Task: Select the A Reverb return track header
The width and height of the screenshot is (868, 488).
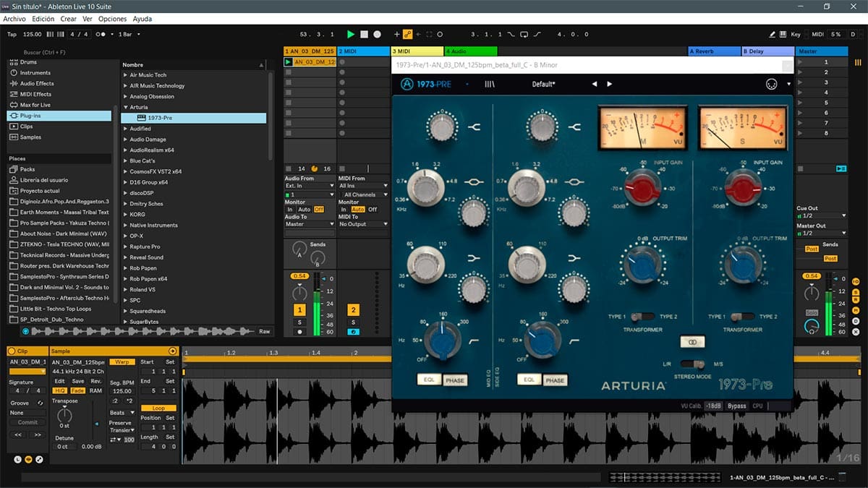Action: (713, 51)
